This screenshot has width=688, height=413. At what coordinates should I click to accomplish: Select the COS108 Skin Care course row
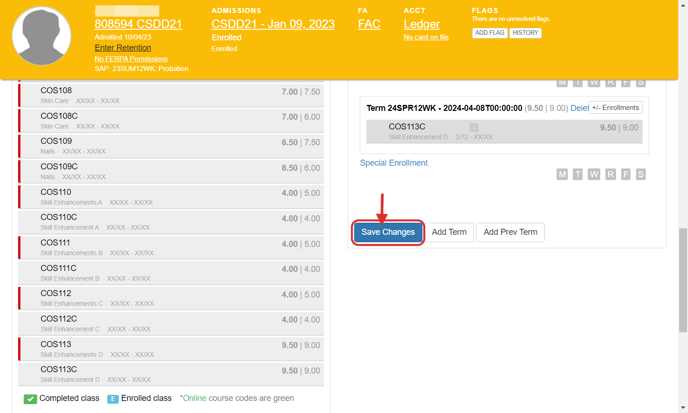tap(170, 95)
